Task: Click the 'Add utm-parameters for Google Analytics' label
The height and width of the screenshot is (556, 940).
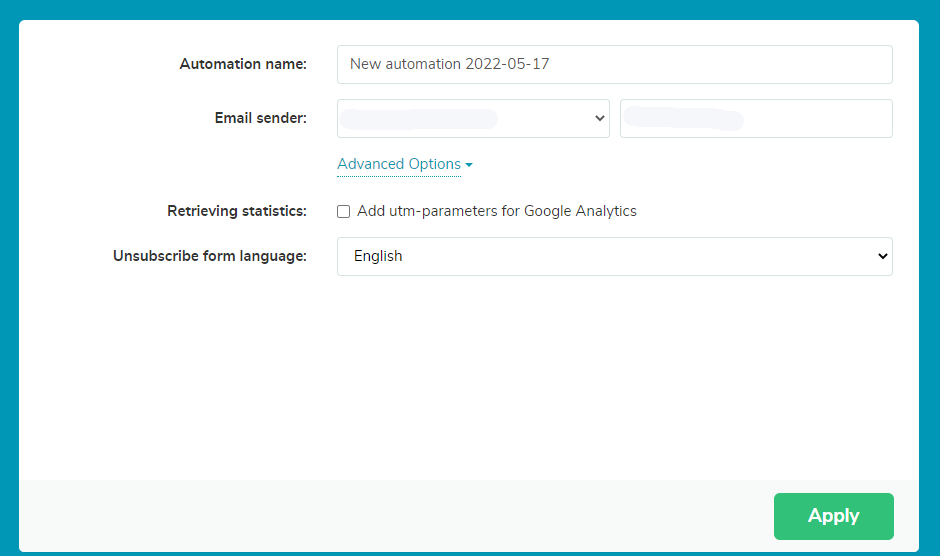Action: 496,211
